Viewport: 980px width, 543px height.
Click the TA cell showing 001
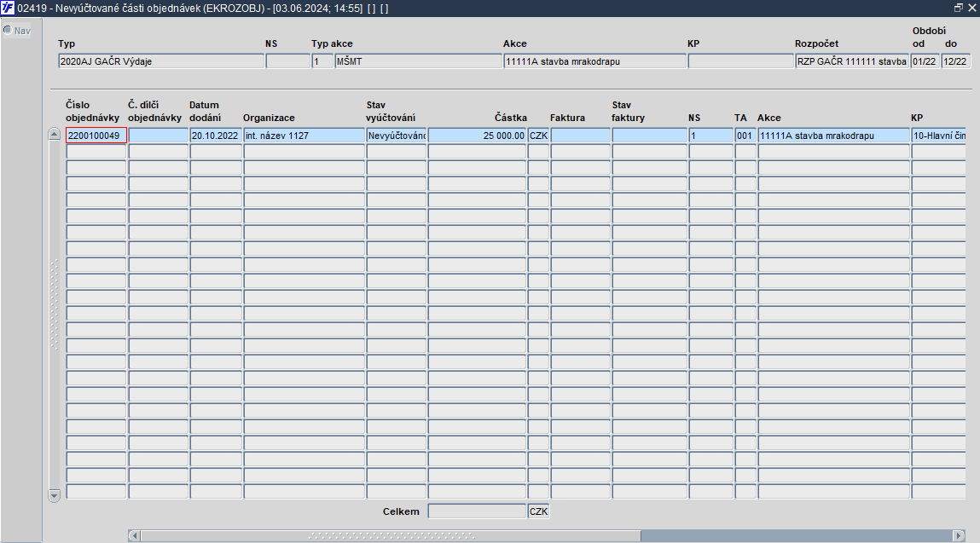pyautogui.click(x=745, y=136)
